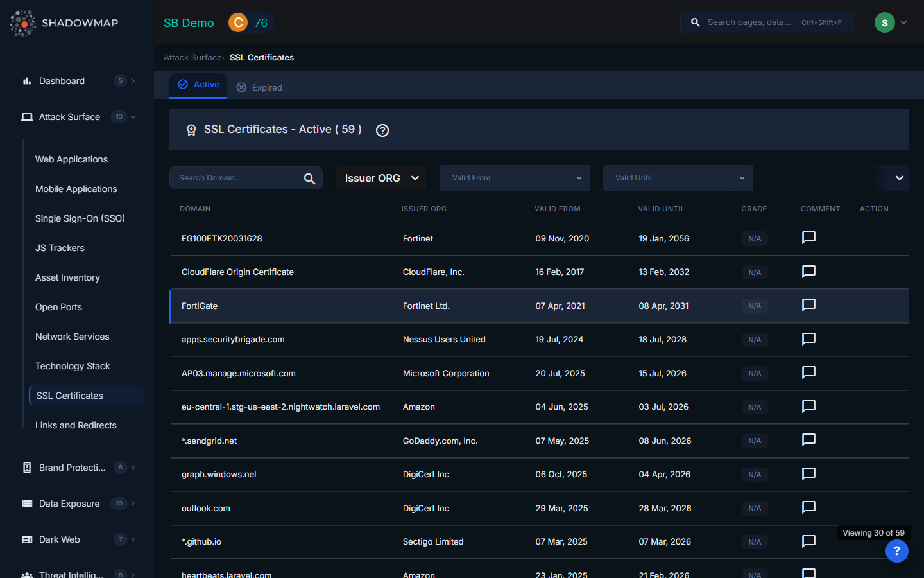The image size is (924, 578).
Task: Open Web Applications in the sidebar
Action: click(71, 159)
